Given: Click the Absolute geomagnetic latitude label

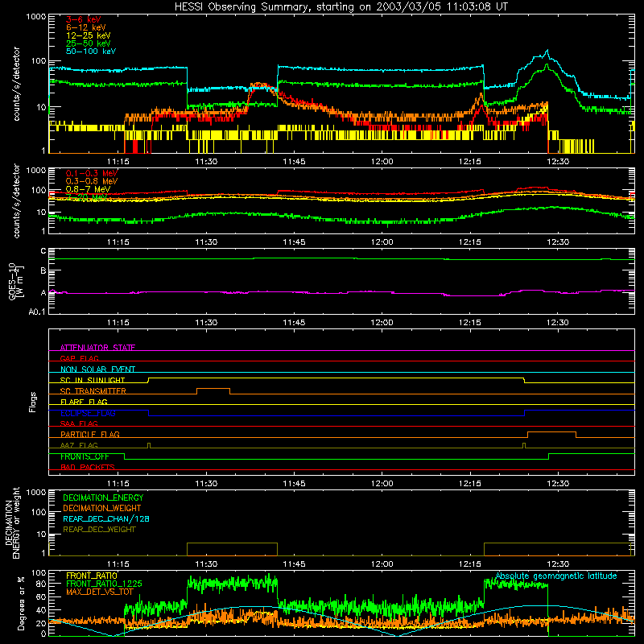Looking at the screenshot, I should [556, 576].
